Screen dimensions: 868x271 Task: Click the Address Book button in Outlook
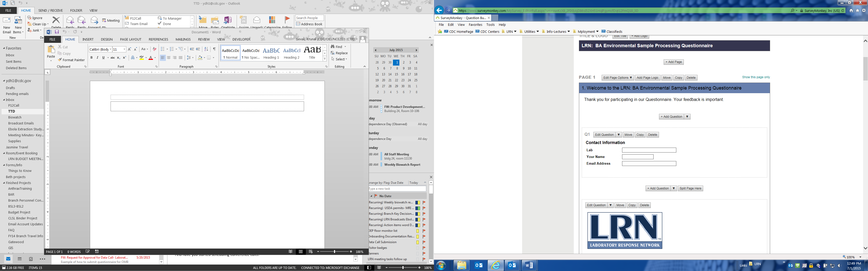tap(309, 24)
